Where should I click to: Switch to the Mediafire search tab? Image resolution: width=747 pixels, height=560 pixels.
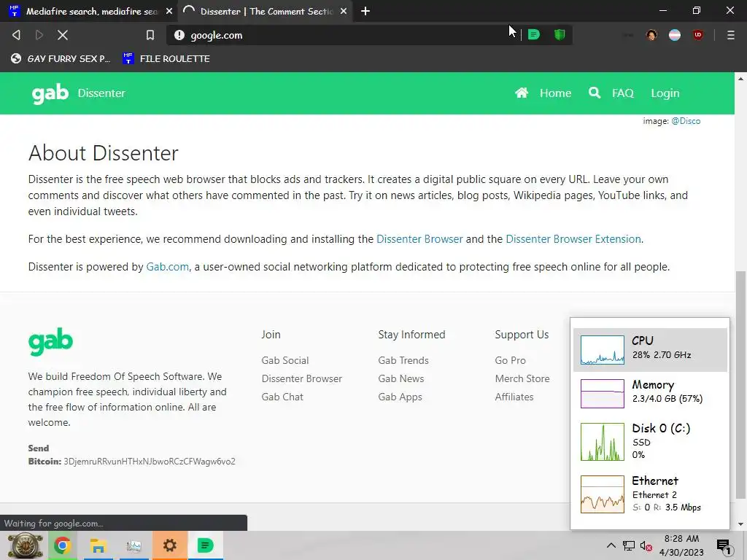[x=90, y=11]
